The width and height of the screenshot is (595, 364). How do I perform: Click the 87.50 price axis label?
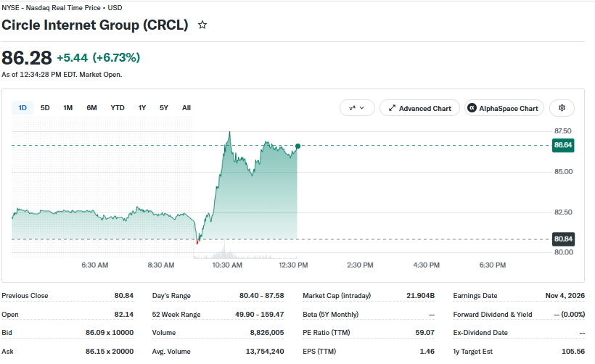(563, 131)
